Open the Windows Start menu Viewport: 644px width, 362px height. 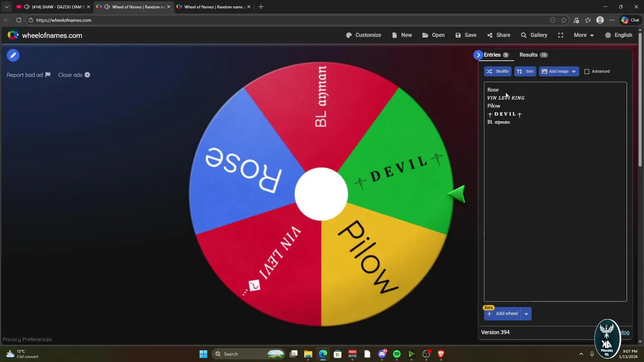coord(203,354)
